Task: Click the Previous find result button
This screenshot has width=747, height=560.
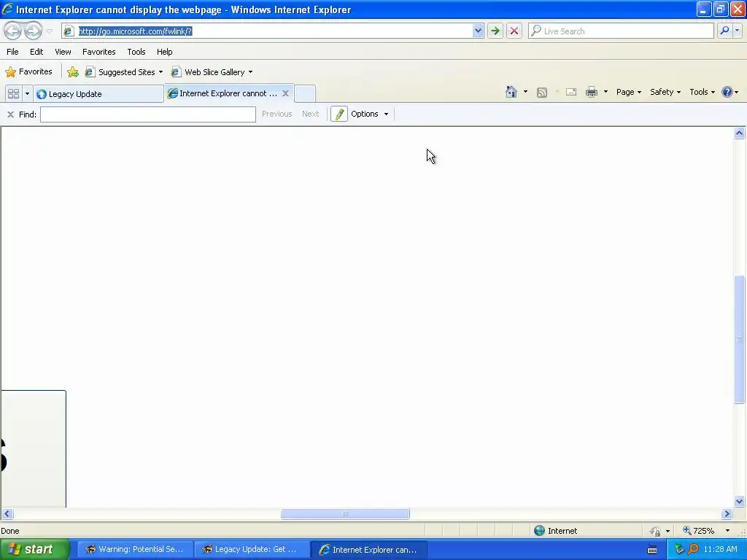Action: [276, 114]
